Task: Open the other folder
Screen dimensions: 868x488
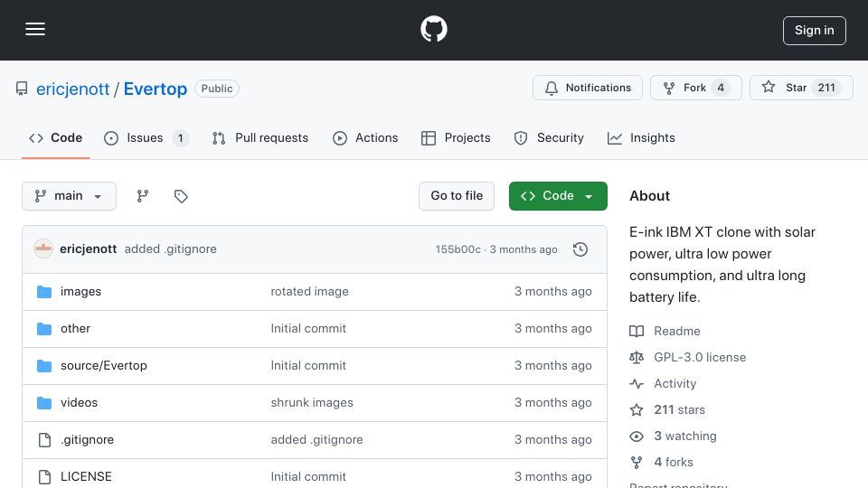Action: coord(75,329)
